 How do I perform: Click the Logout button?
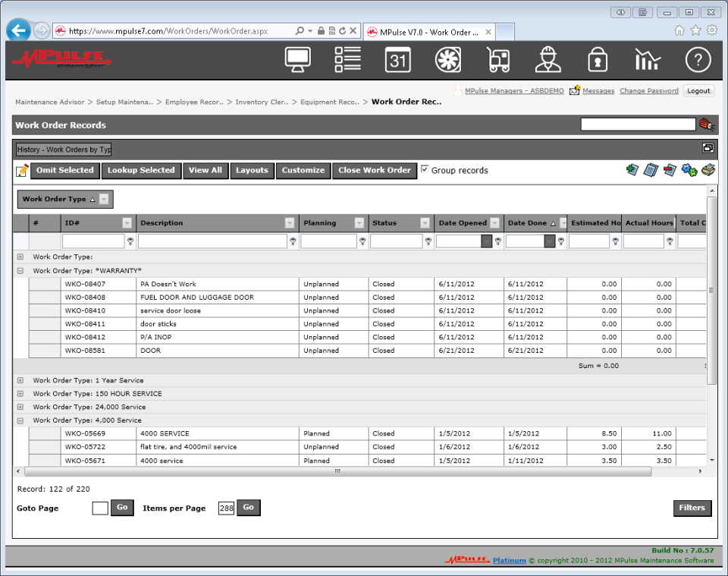(698, 90)
